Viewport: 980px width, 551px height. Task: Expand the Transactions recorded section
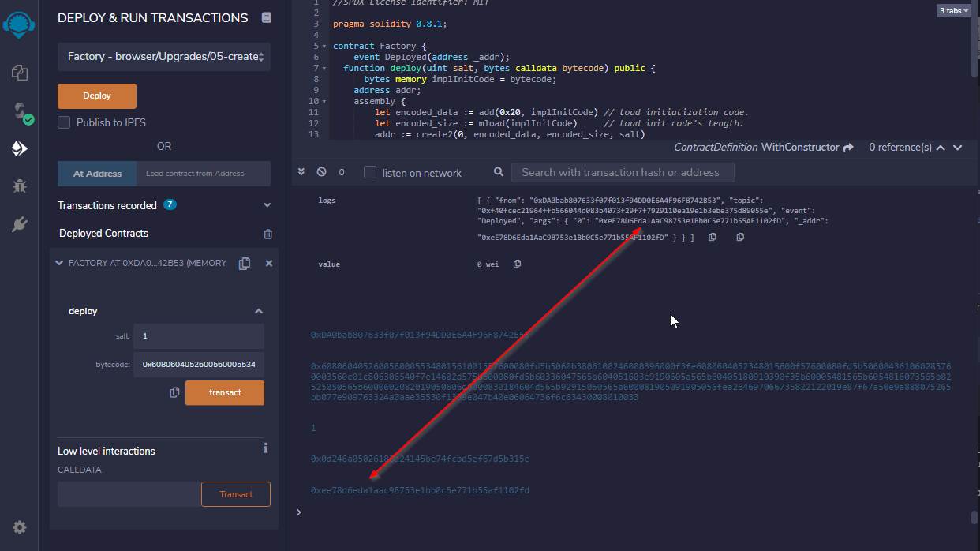(x=267, y=205)
